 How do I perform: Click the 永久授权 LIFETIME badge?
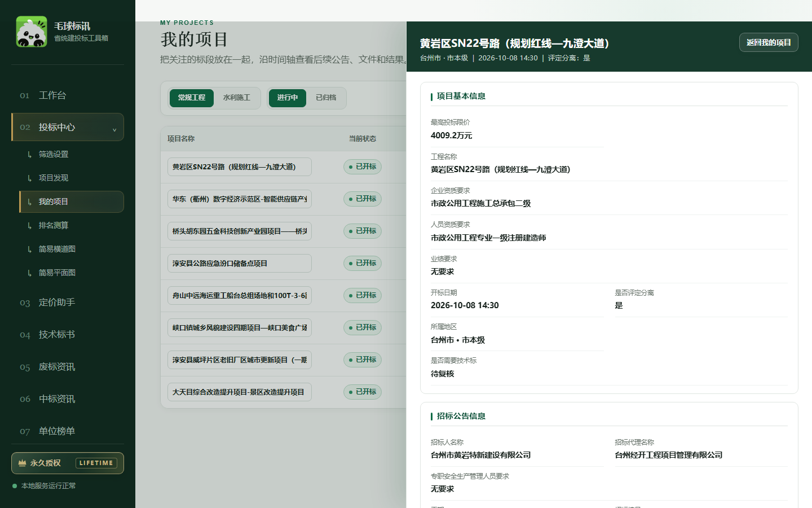click(68, 463)
